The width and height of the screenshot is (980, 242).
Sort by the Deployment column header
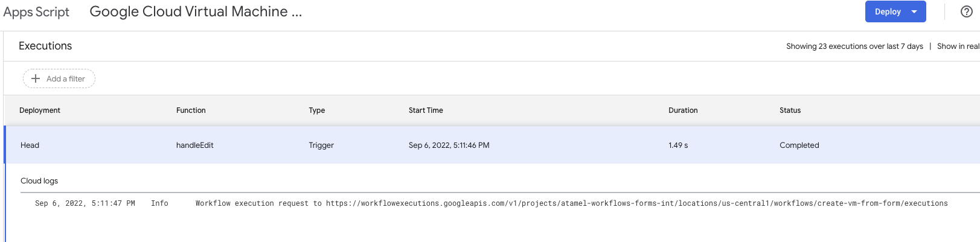(40, 110)
